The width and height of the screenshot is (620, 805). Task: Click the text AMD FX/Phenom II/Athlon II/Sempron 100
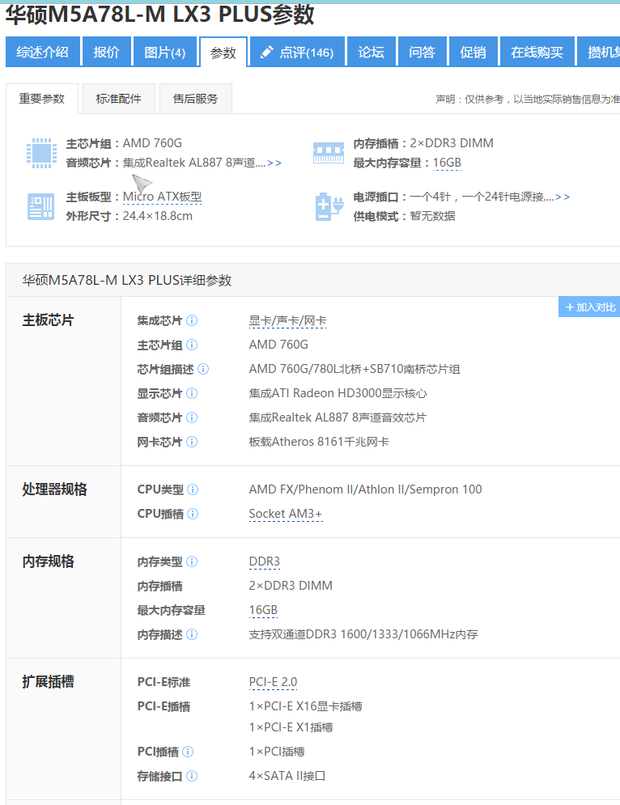[x=365, y=490]
